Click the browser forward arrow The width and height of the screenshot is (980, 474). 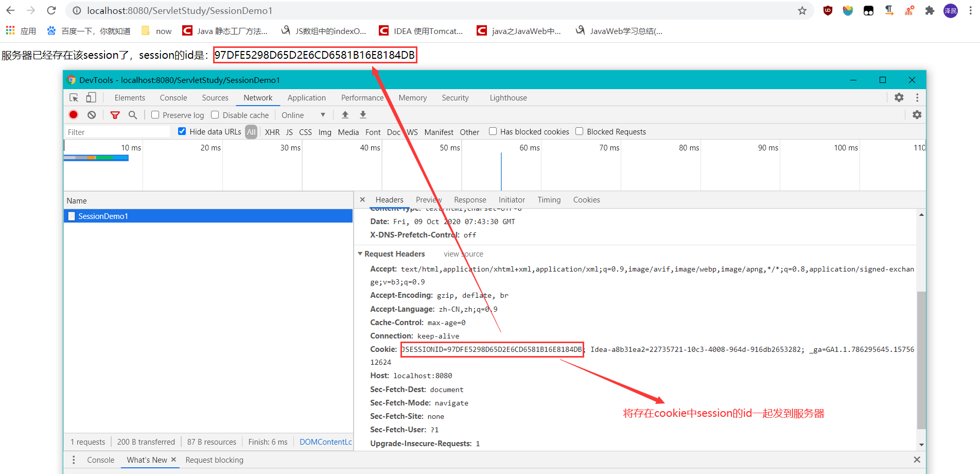pos(31,10)
